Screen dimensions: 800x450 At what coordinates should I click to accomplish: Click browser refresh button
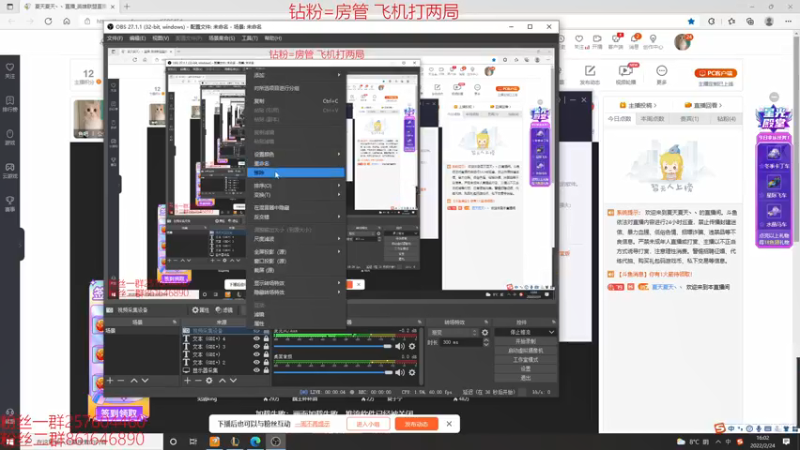48,21
